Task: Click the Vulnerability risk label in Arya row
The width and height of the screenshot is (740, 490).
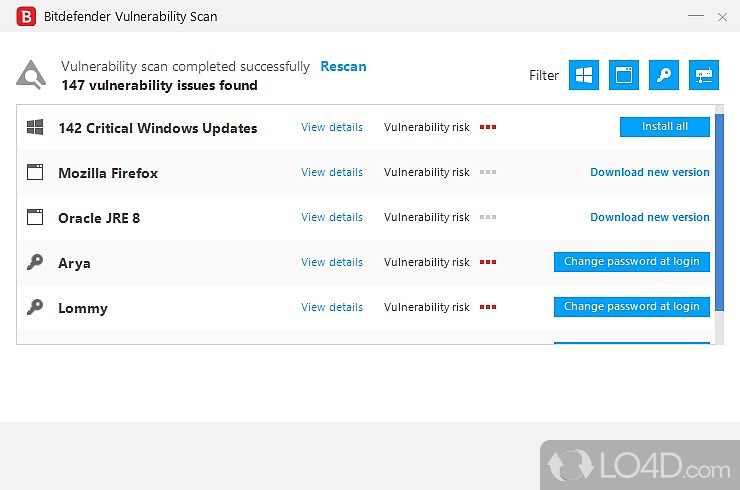Action: [427, 262]
